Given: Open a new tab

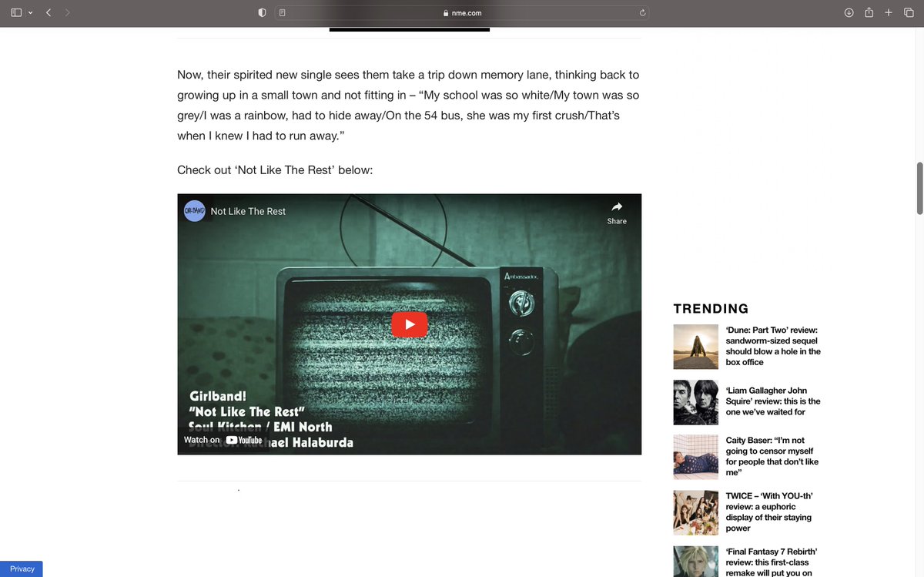Looking at the screenshot, I should pos(889,12).
